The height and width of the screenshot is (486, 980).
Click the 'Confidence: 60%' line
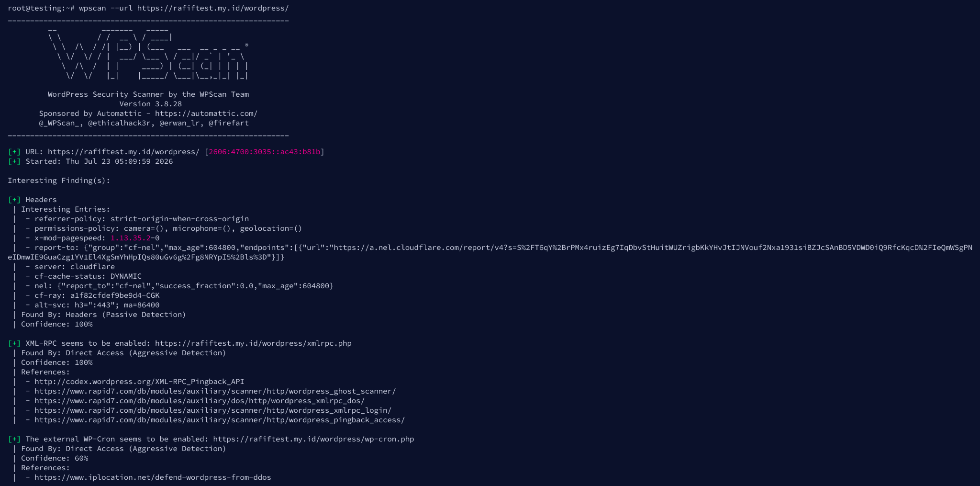tap(55, 458)
